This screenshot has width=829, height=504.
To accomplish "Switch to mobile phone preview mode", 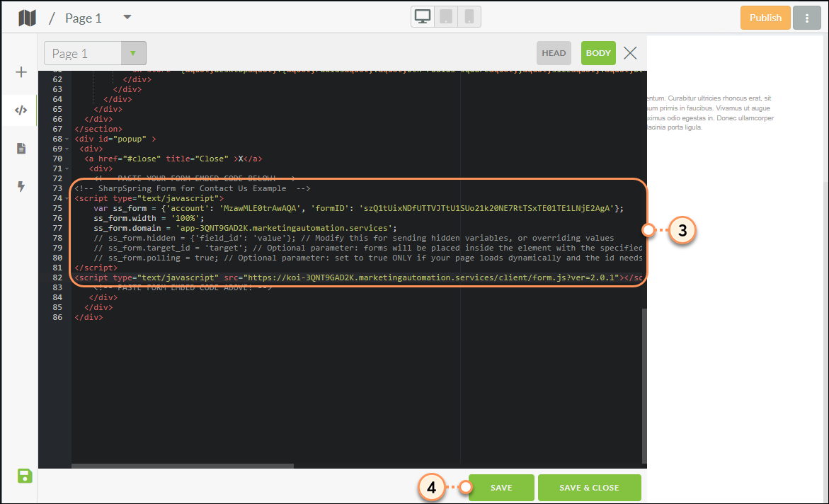I will (x=469, y=16).
